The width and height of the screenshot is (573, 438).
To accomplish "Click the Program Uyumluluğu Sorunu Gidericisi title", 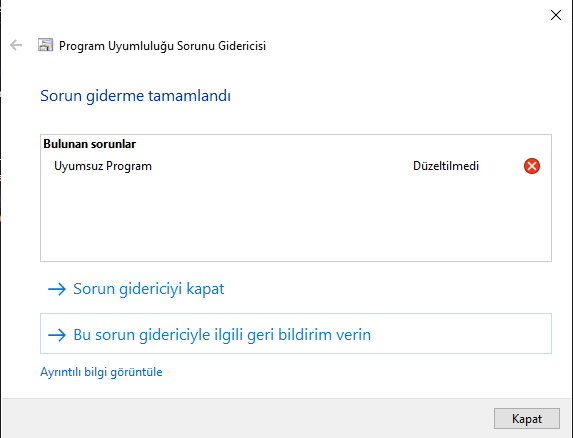I will [x=162, y=46].
